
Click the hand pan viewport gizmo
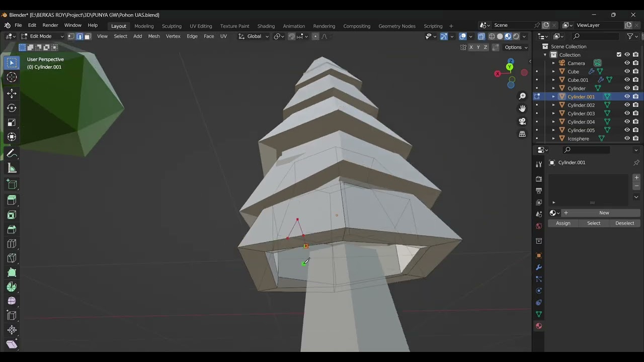point(522,109)
